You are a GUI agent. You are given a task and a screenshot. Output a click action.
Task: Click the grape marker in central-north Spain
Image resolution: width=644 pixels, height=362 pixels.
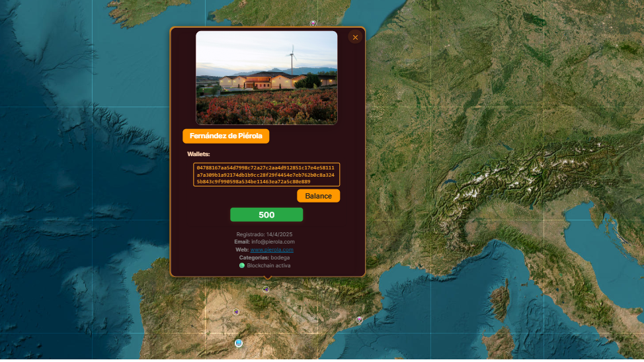click(236, 312)
